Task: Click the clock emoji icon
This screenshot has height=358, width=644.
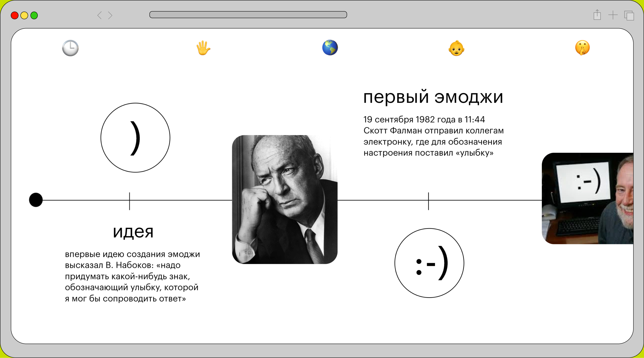Action: click(x=70, y=48)
